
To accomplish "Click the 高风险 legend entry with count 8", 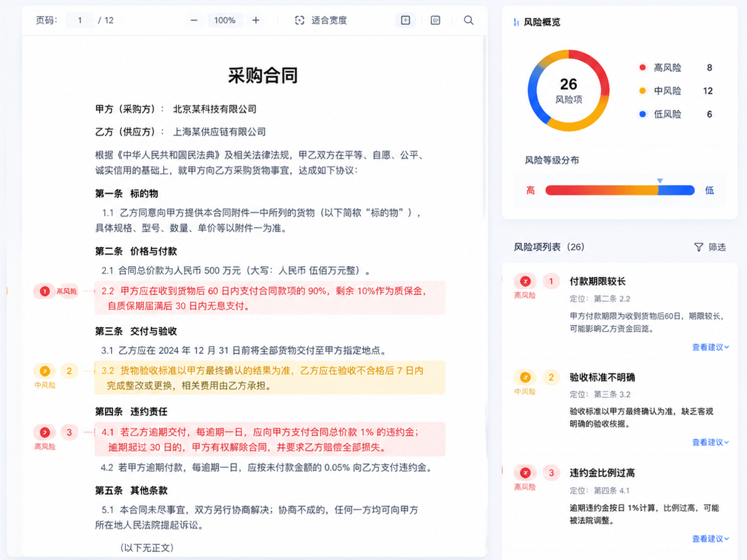I will (x=676, y=68).
